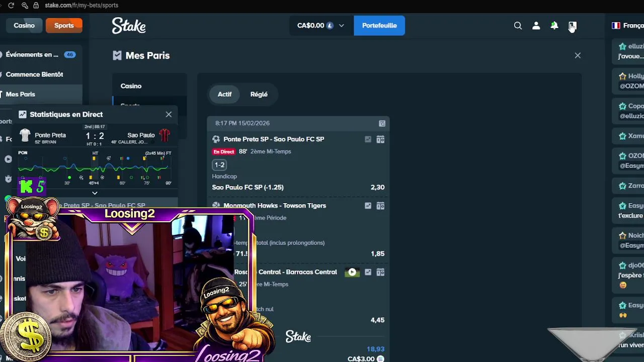This screenshot has height=362, width=644.
Task: Click the scoreboard icon on Monmouth Hawks row
Action: coord(380,206)
